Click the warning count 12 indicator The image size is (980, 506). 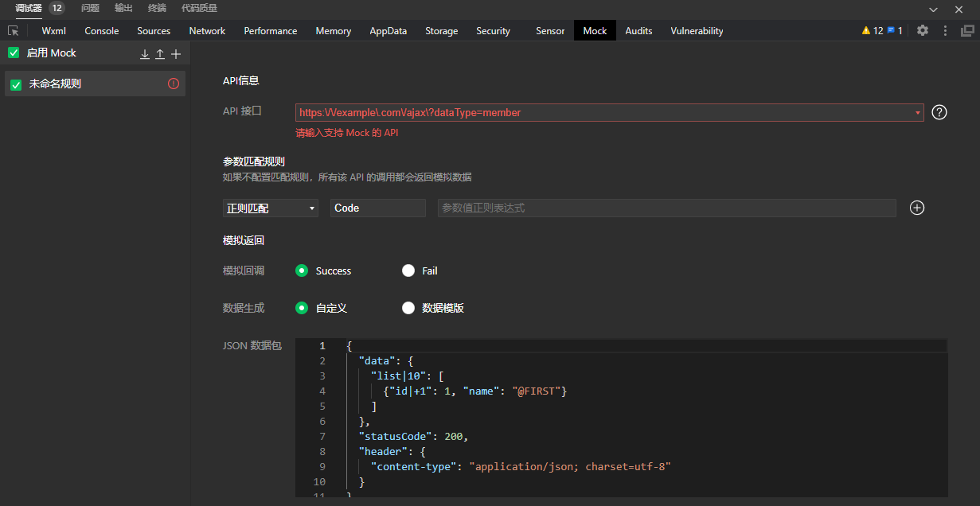pos(873,31)
